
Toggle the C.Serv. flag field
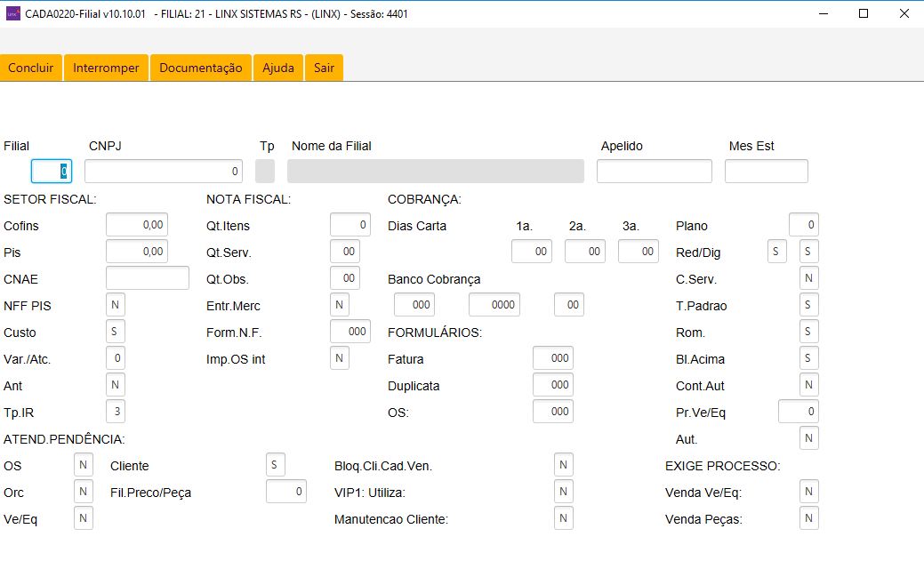[x=809, y=277]
